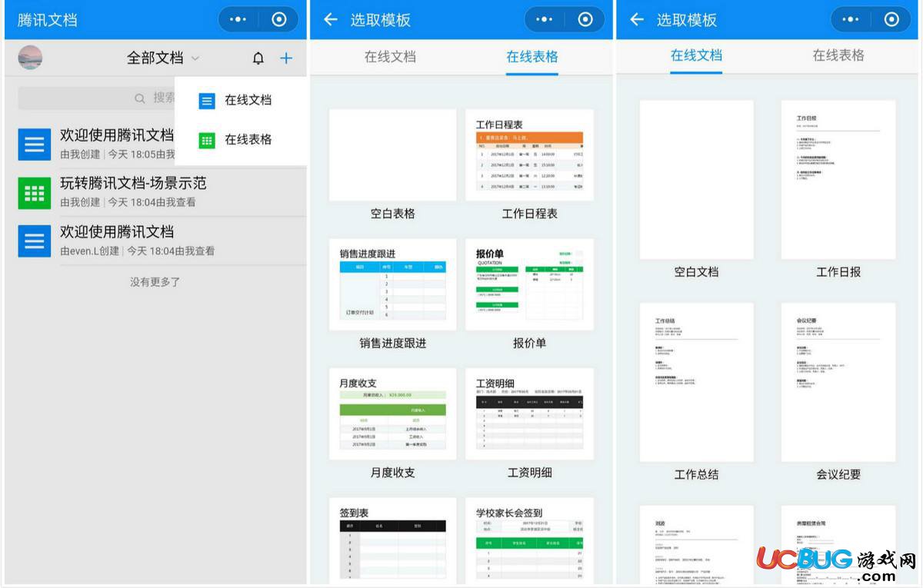This screenshot has height=588, width=923.
Task: Go back using arrow in middle panel
Action: coord(331,19)
